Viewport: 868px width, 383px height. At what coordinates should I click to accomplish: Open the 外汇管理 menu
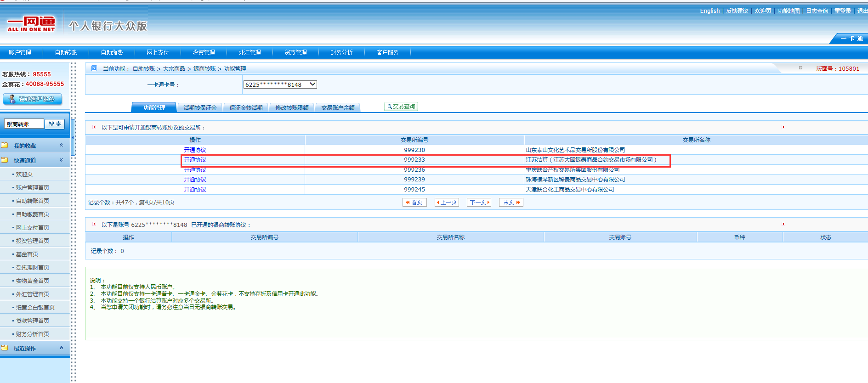(x=250, y=52)
